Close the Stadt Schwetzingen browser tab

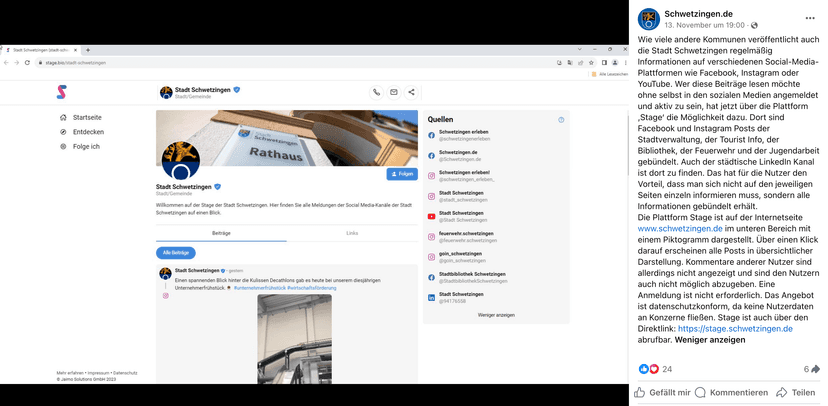76,50
